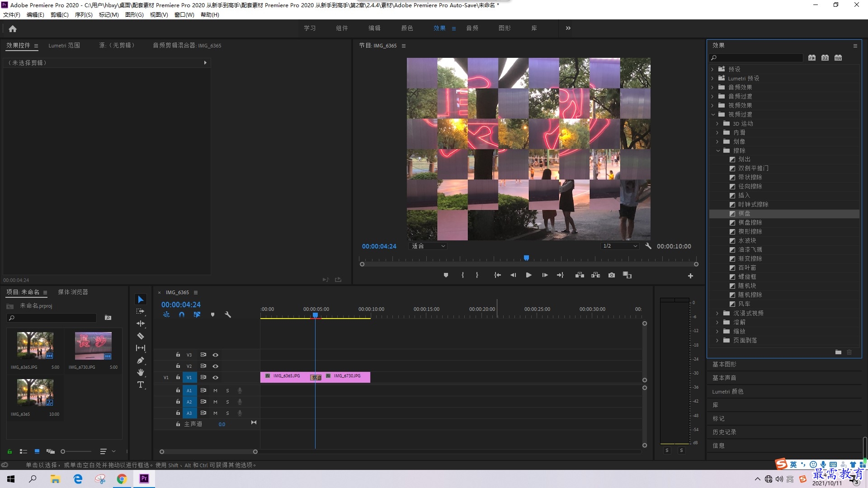Screen dimensions: 868x488
Task: Click the Program monitor playhead marker
Action: coord(526,258)
